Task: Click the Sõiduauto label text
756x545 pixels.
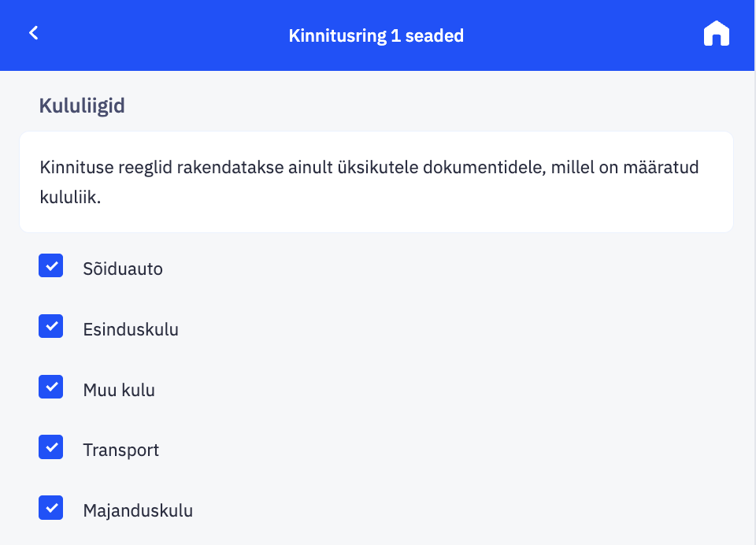Action: [x=123, y=268]
